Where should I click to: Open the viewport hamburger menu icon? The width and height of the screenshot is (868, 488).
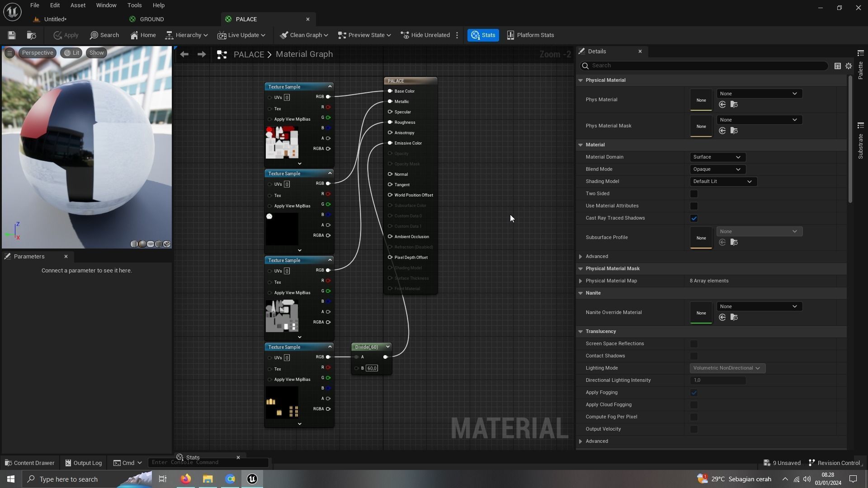[9, 53]
